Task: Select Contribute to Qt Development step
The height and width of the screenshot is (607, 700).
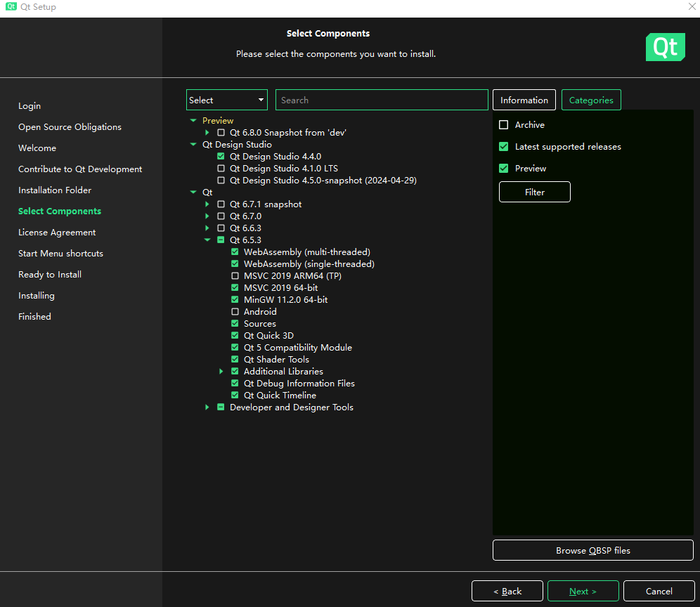Action: click(x=80, y=169)
